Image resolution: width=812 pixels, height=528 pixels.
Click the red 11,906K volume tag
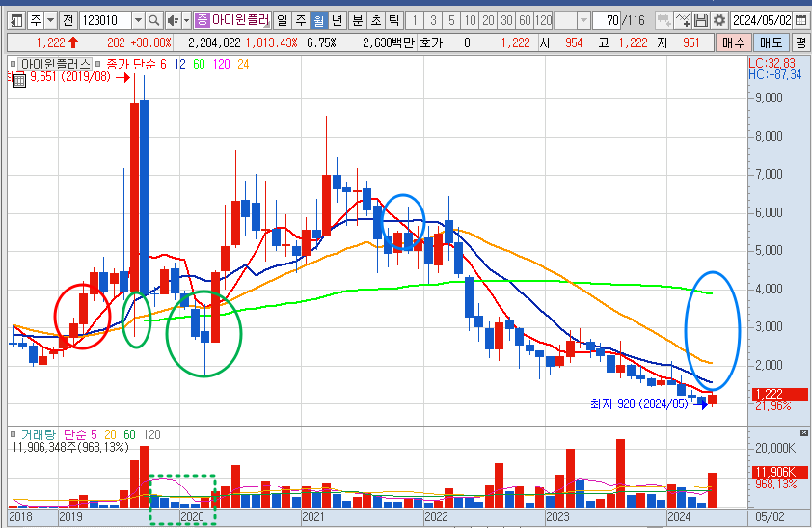pos(779,472)
